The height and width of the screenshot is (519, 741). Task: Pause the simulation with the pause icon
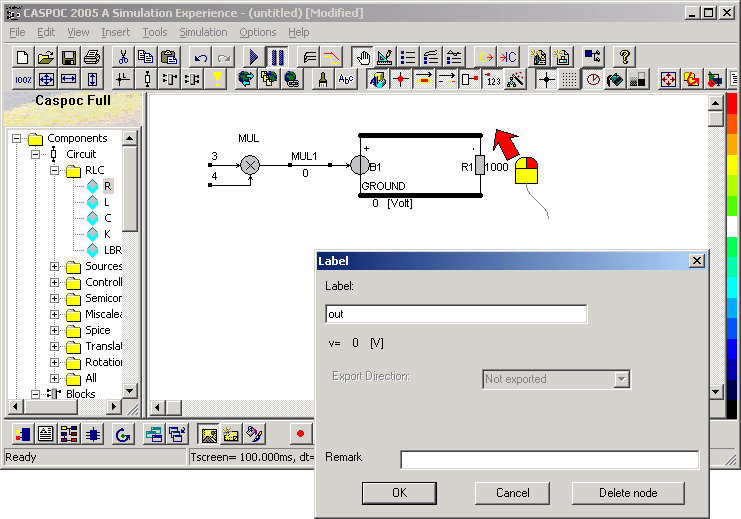pos(277,57)
